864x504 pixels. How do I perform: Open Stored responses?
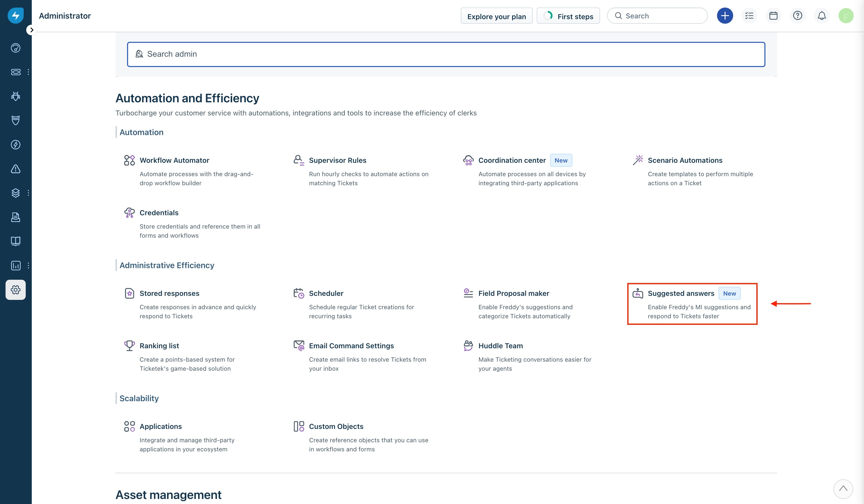tap(169, 293)
